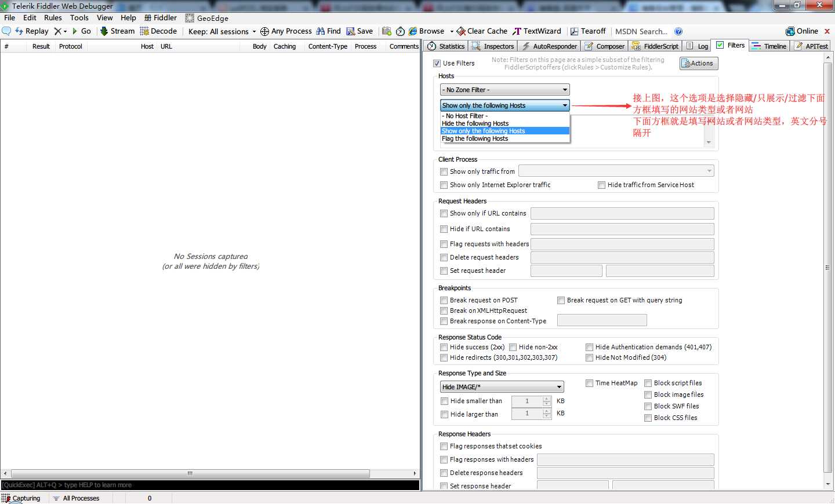This screenshot has height=504, width=835.
Task: Open the Hide IMAGE/* dropdown
Action: coord(502,386)
